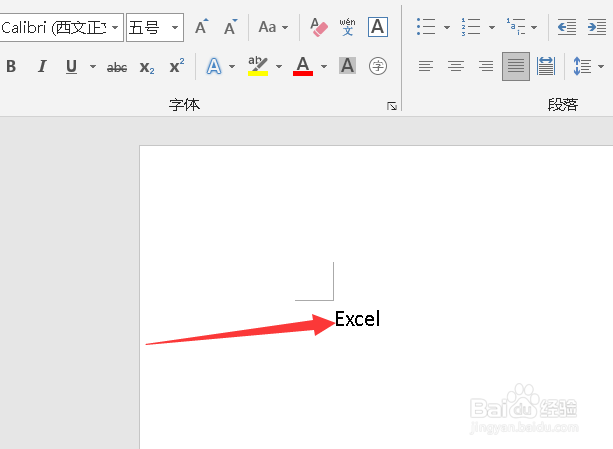Apply bullet list
This screenshot has height=449, width=613.
(426, 27)
